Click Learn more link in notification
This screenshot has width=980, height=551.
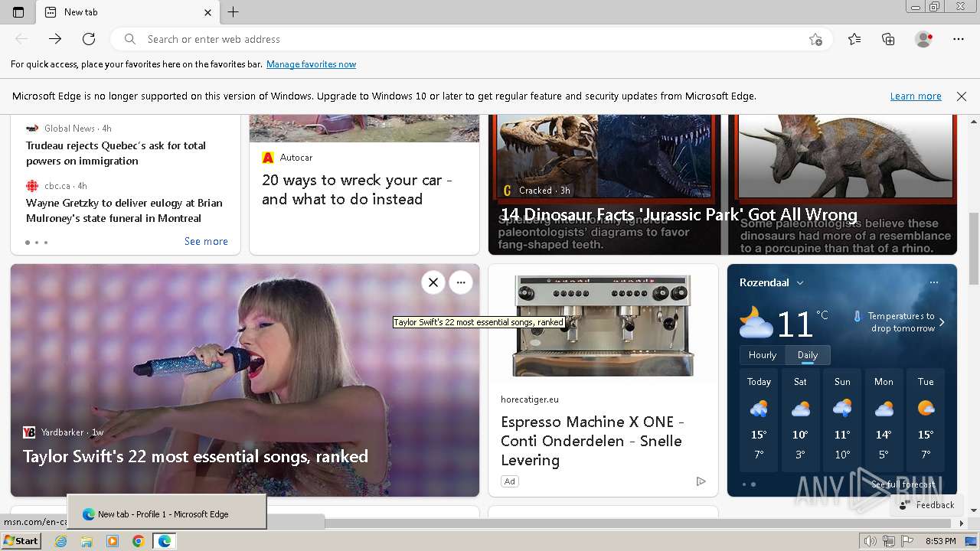point(916,96)
